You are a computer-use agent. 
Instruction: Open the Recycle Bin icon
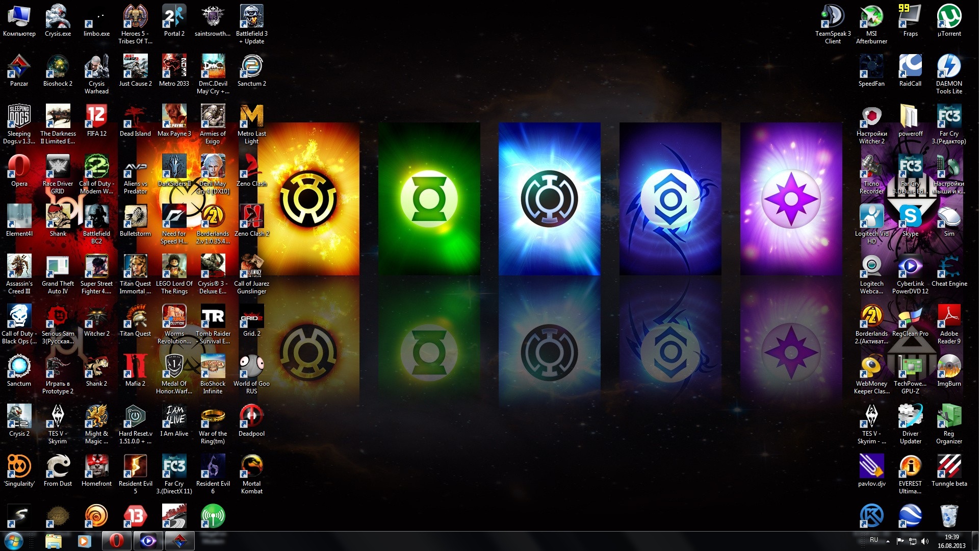pyautogui.click(x=949, y=516)
